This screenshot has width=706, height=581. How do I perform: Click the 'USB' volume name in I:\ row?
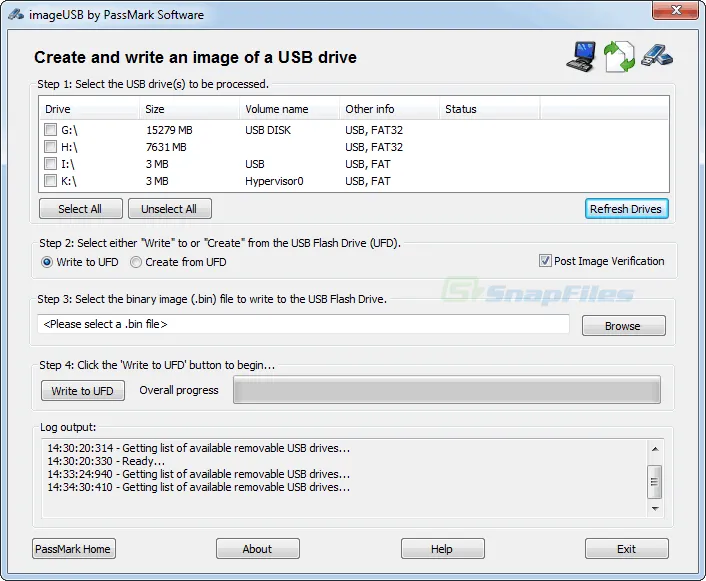coord(255,164)
